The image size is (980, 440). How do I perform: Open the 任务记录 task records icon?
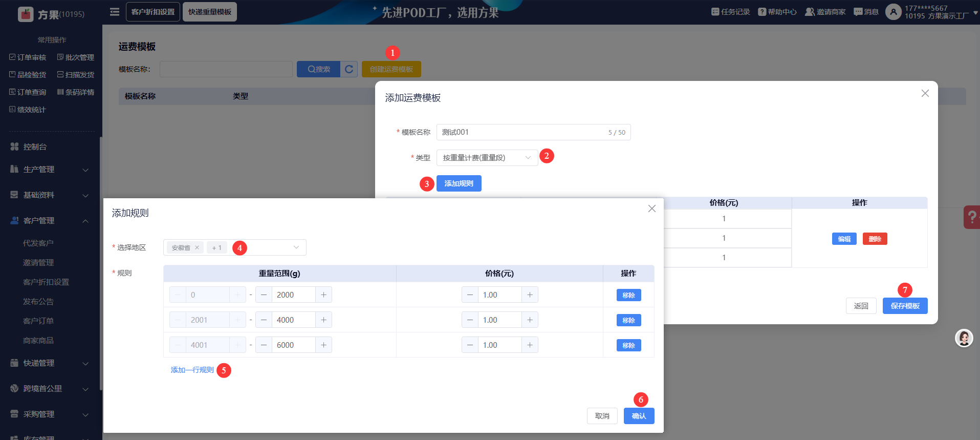[x=715, y=12]
